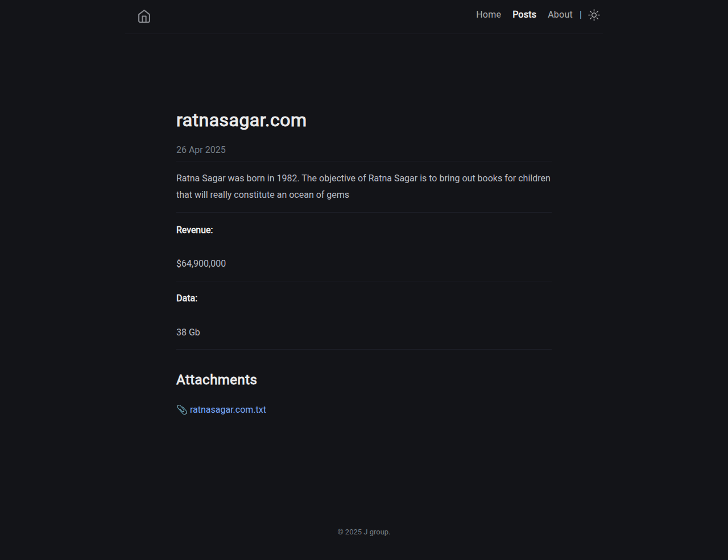
Task: Open the ratnasagar.com.txt attachment link
Action: coord(228,410)
